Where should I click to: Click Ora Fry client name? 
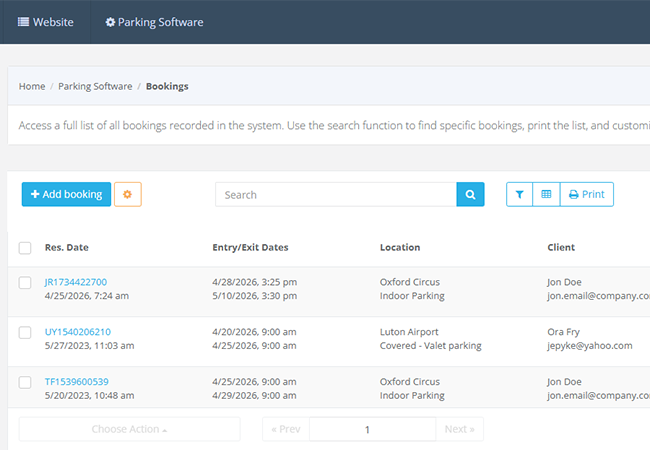coord(563,332)
